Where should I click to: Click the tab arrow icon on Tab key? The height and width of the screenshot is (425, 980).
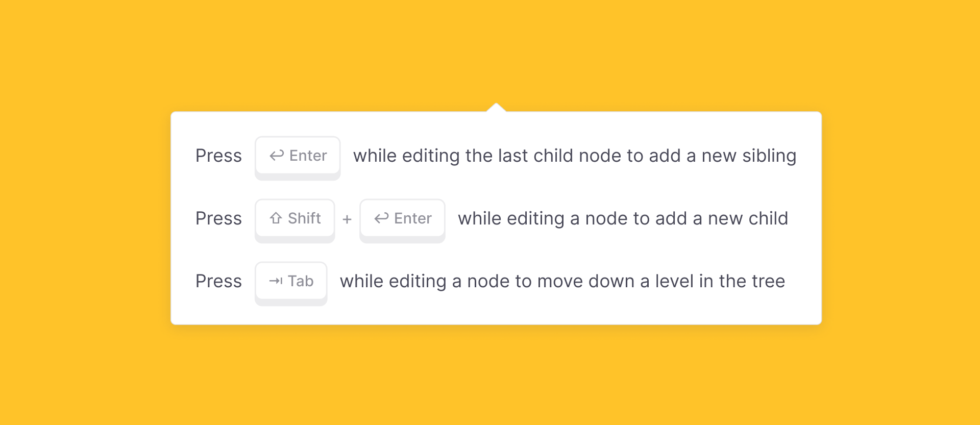(276, 281)
